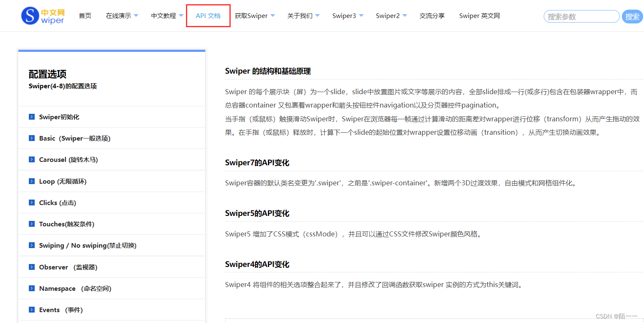Click the arrow icon beside Swiper初始化
The height and width of the screenshot is (323, 644).
click(32, 117)
